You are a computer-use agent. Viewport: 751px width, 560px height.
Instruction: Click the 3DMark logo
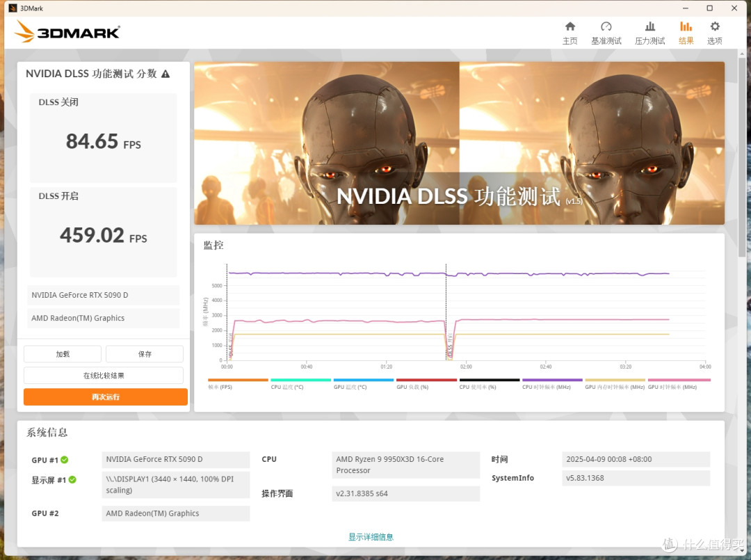tap(67, 31)
